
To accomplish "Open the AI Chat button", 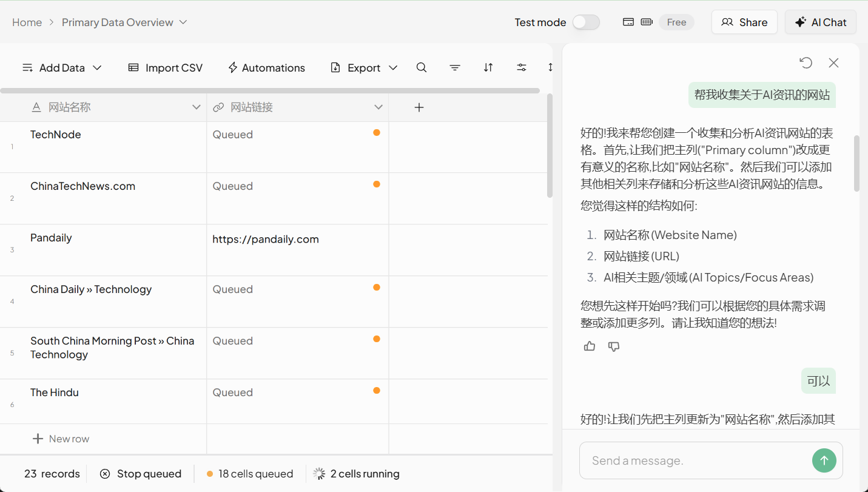I will 821,22.
